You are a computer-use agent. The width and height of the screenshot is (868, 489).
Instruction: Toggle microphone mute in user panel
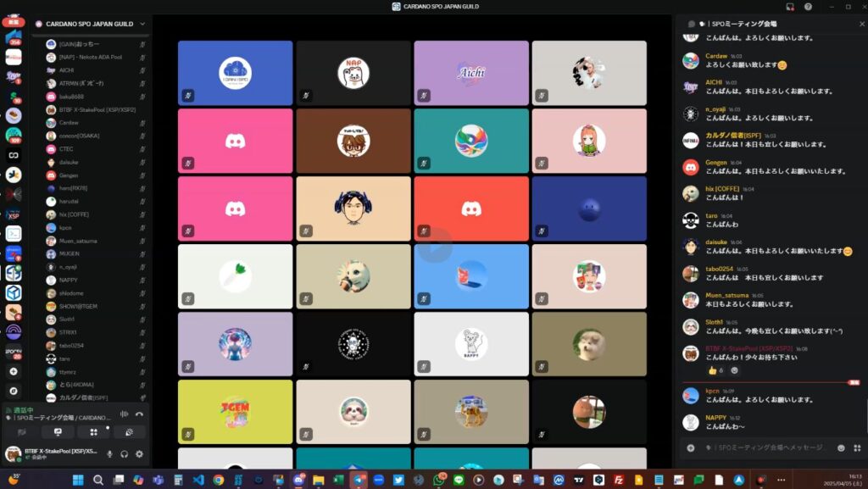pyautogui.click(x=109, y=454)
